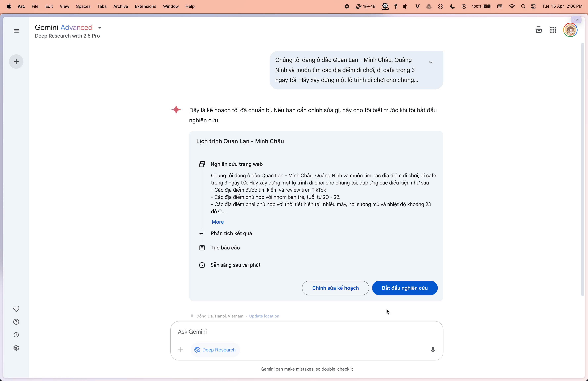This screenshot has width=588, height=381.
Task: Open Activity history icon in sidebar
Action: pos(16,335)
